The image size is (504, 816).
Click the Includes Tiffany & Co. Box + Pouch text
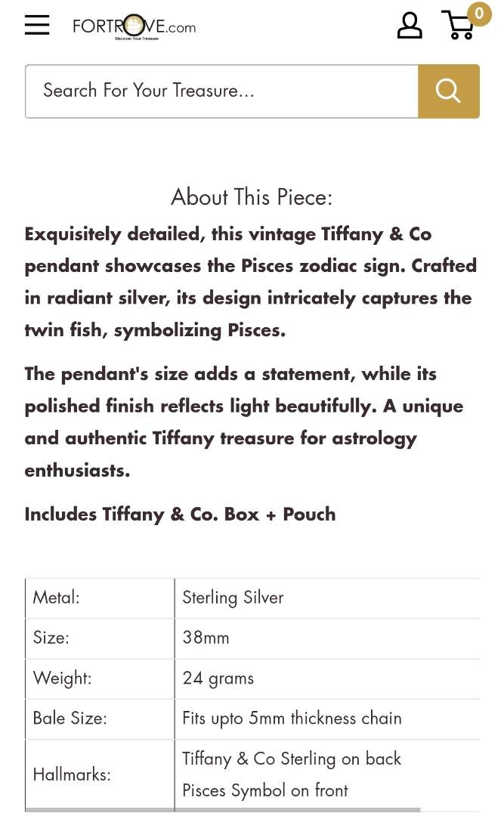[180, 515]
